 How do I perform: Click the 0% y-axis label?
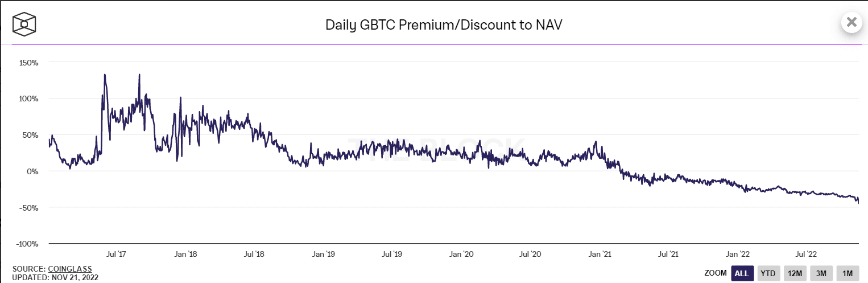tap(32, 171)
